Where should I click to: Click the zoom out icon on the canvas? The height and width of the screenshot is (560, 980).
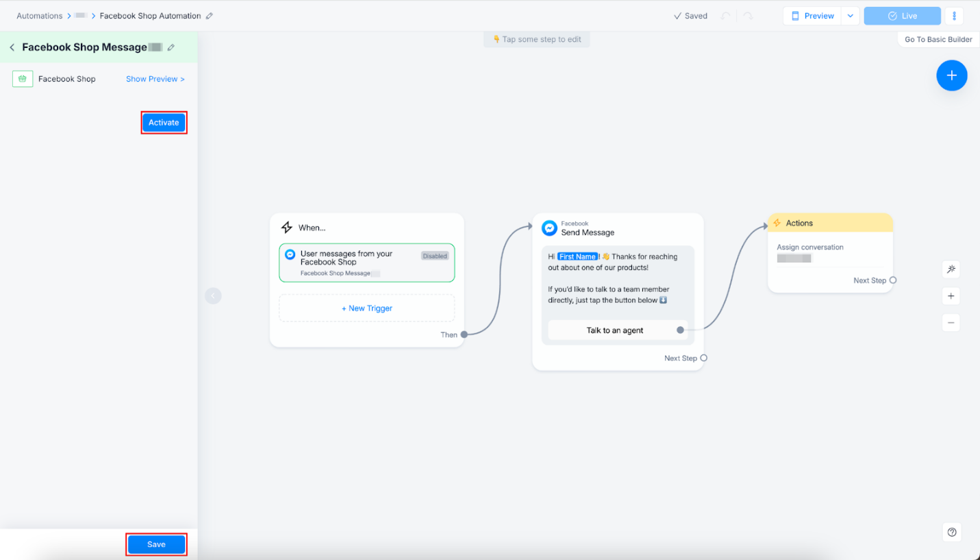tap(951, 322)
